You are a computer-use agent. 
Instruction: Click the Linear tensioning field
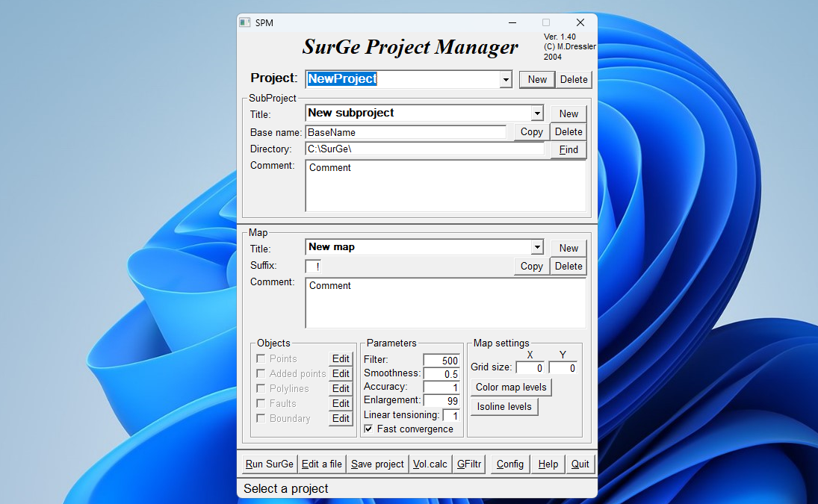[x=451, y=415]
